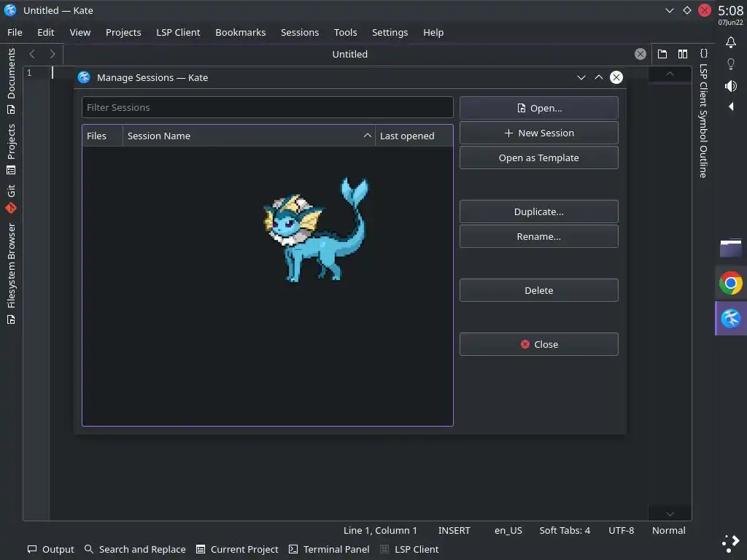Click the scroll down arrow of the editor scrollbar
Screen dimensions: 747x560
pyautogui.click(x=670, y=514)
